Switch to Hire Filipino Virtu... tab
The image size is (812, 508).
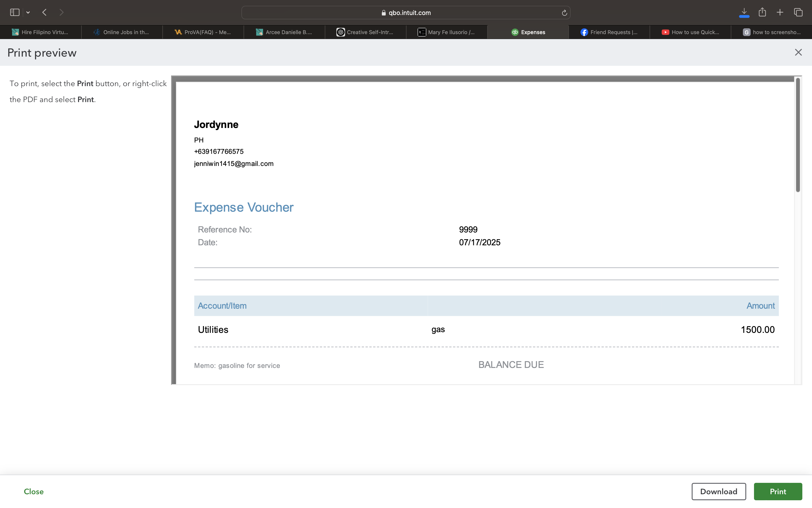pos(41,32)
